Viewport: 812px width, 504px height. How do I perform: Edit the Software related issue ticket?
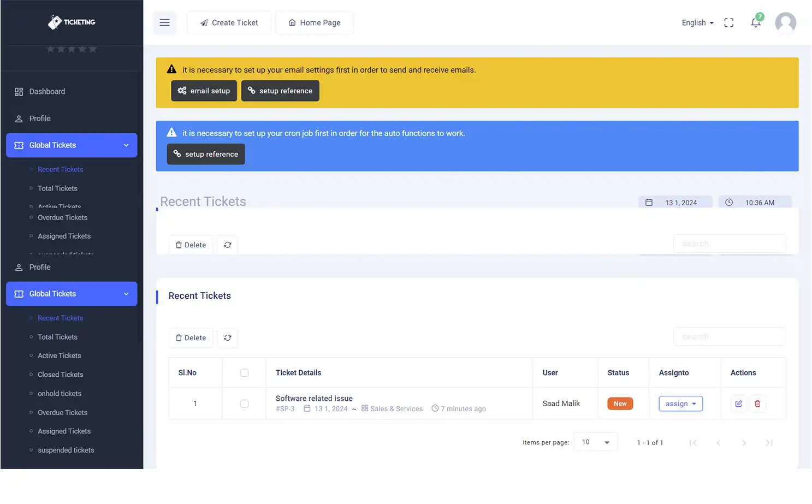click(x=738, y=404)
